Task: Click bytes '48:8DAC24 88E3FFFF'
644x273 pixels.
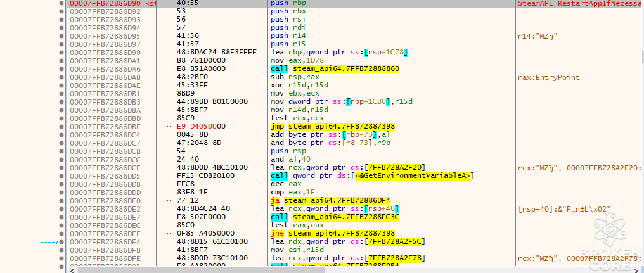Action: 216,52
